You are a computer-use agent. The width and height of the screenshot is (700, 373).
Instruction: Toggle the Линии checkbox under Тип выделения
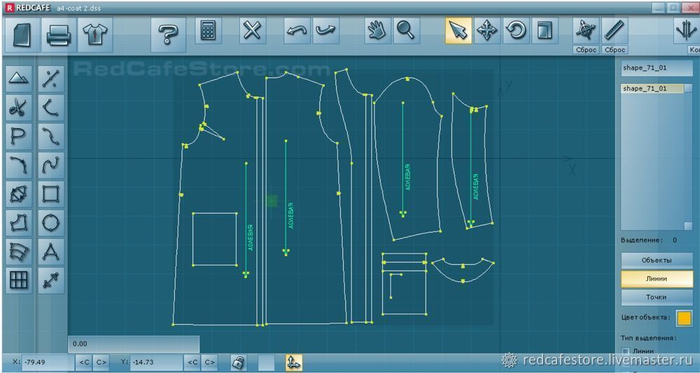pos(626,352)
